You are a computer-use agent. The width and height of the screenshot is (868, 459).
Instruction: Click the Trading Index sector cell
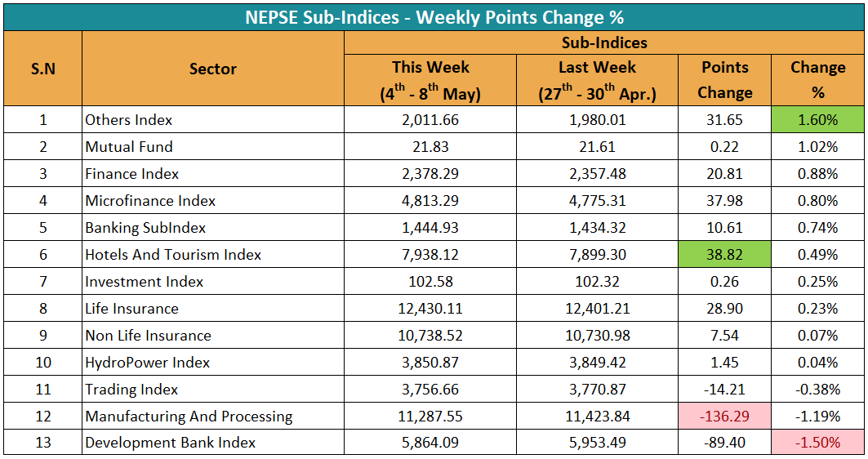click(x=213, y=390)
